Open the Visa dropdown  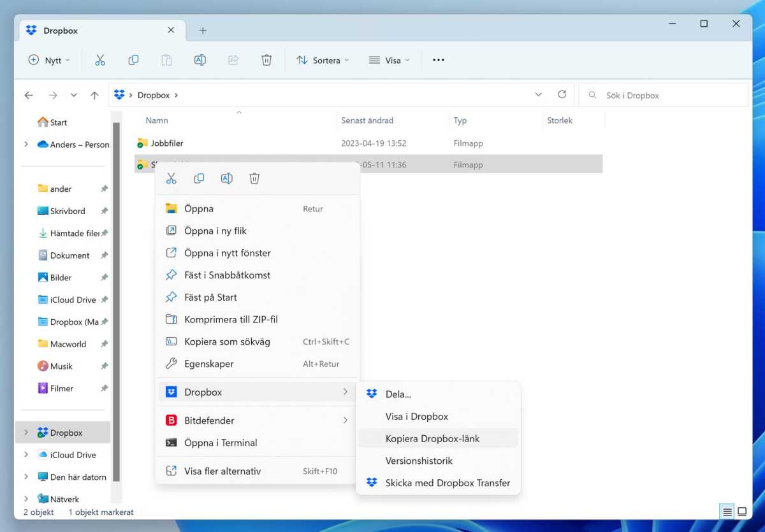[390, 60]
